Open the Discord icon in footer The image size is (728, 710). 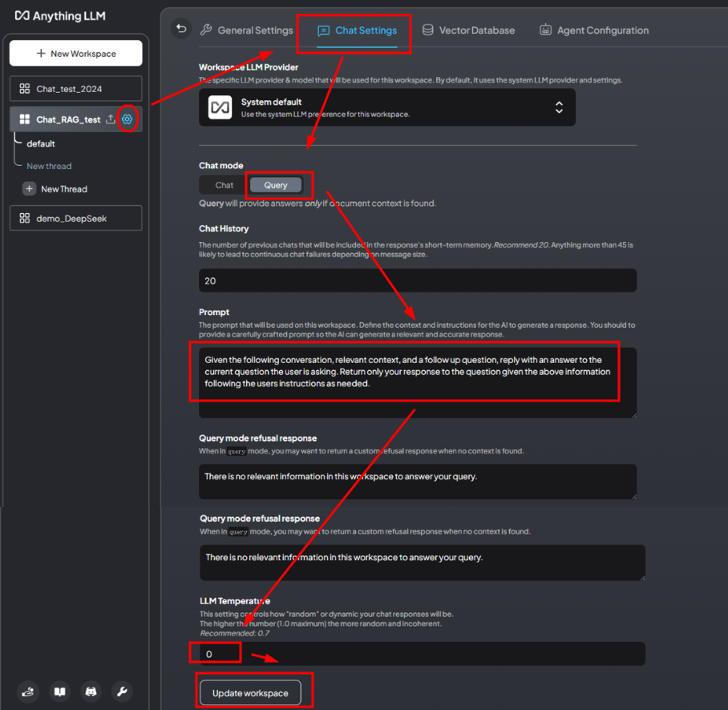pyautogui.click(x=91, y=692)
